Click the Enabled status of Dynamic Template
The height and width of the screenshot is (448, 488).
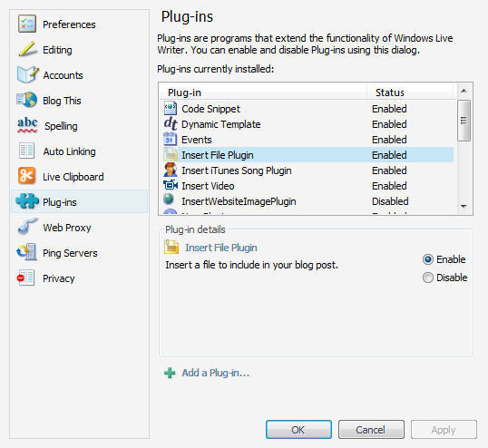(389, 124)
